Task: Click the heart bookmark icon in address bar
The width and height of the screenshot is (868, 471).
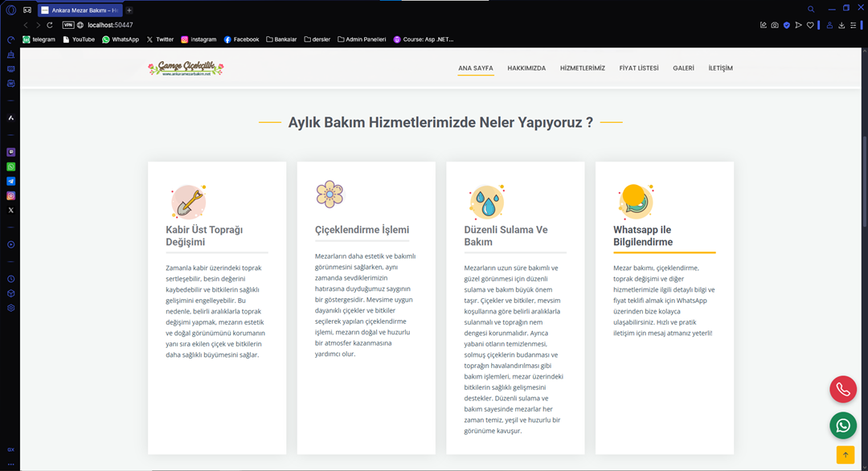Action: [810, 25]
